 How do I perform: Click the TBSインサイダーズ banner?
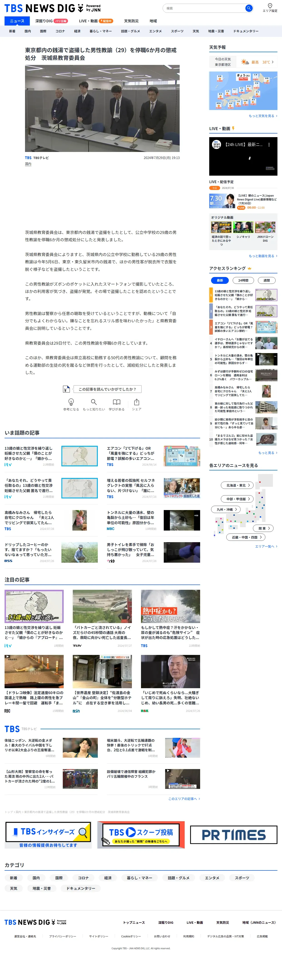pos(48,835)
